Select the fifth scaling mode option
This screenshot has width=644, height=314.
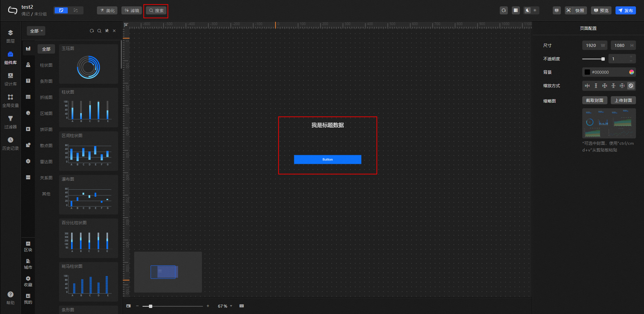(x=622, y=86)
